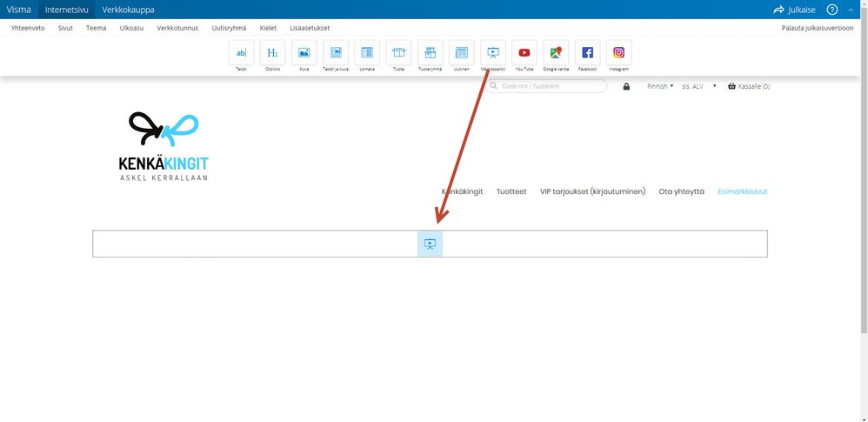Switch to the Verkkokauppa tab
The width and height of the screenshot is (868, 422).
point(129,10)
